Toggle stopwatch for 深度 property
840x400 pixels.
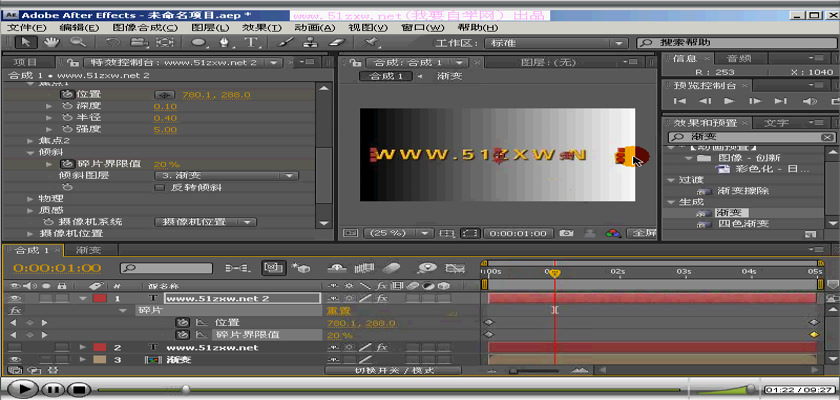click(x=67, y=106)
